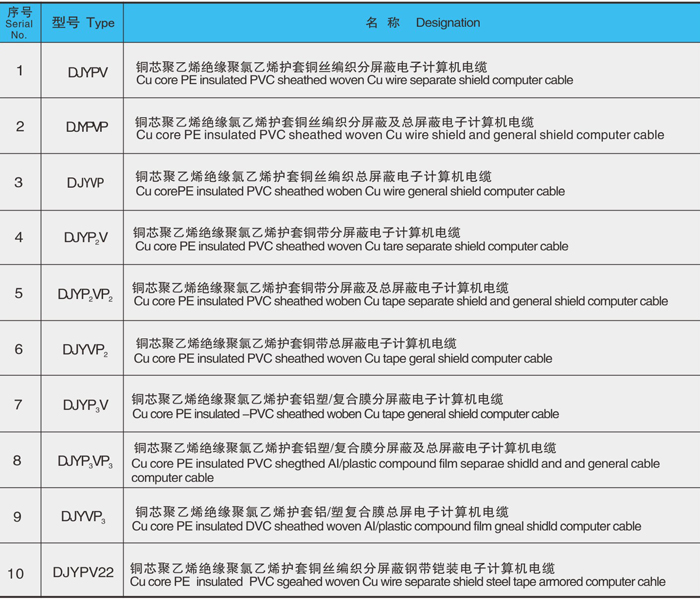
Task: Select the DJYPV22 type cell
Action: (x=84, y=573)
